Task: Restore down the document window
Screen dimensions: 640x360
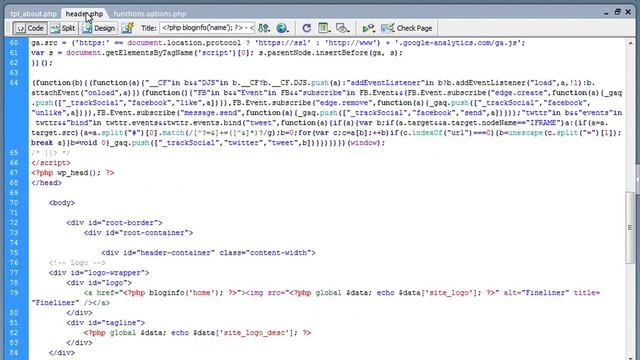Action: (x=617, y=12)
